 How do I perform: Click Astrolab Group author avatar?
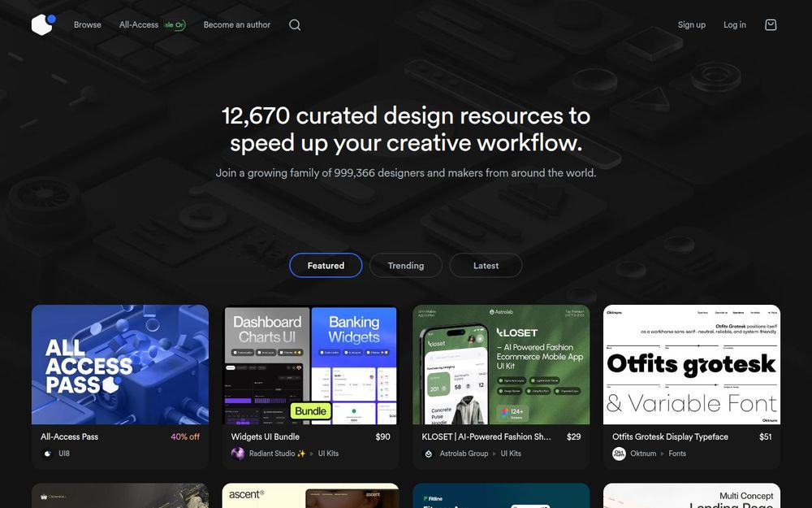click(x=428, y=454)
